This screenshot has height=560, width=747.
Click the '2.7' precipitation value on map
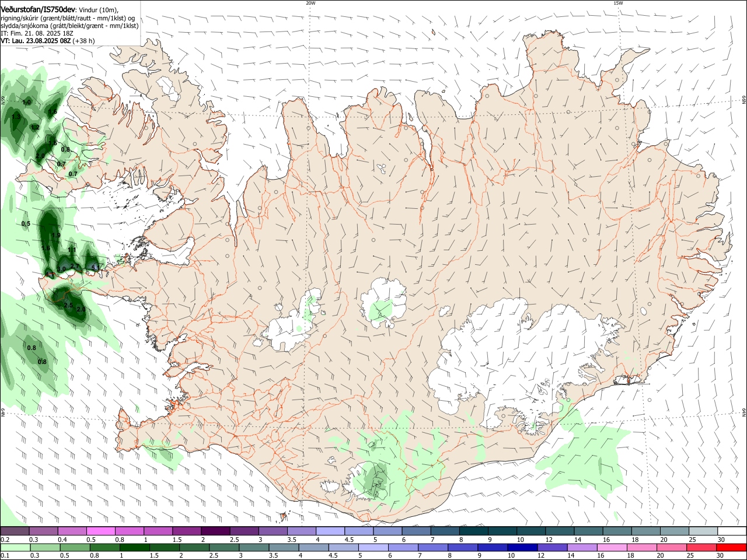pos(74,266)
